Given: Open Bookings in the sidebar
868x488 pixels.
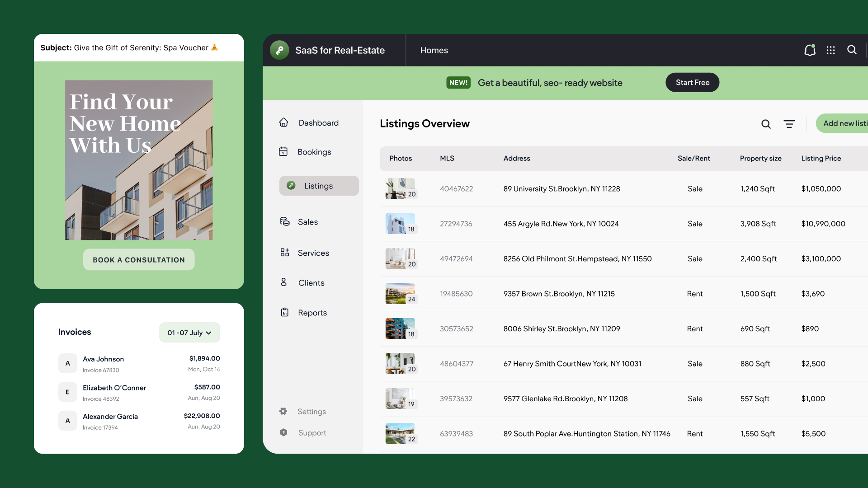Looking at the screenshot, I should pyautogui.click(x=314, y=152).
